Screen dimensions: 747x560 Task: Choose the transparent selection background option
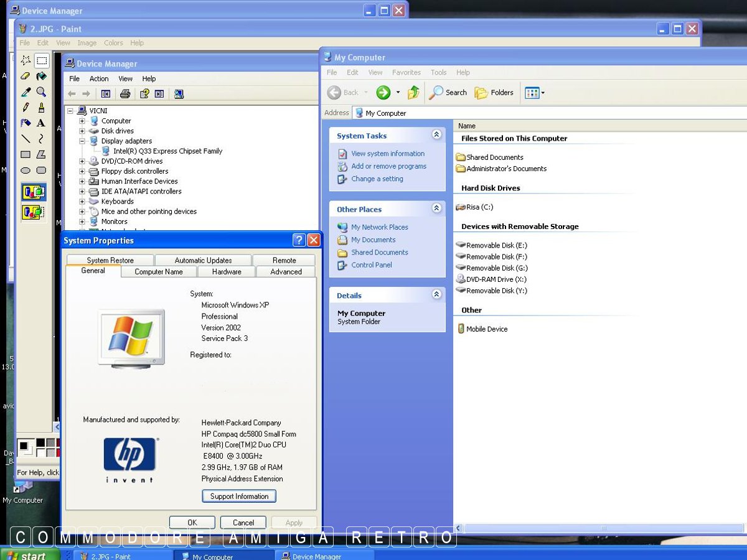pyautogui.click(x=34, y=212)
